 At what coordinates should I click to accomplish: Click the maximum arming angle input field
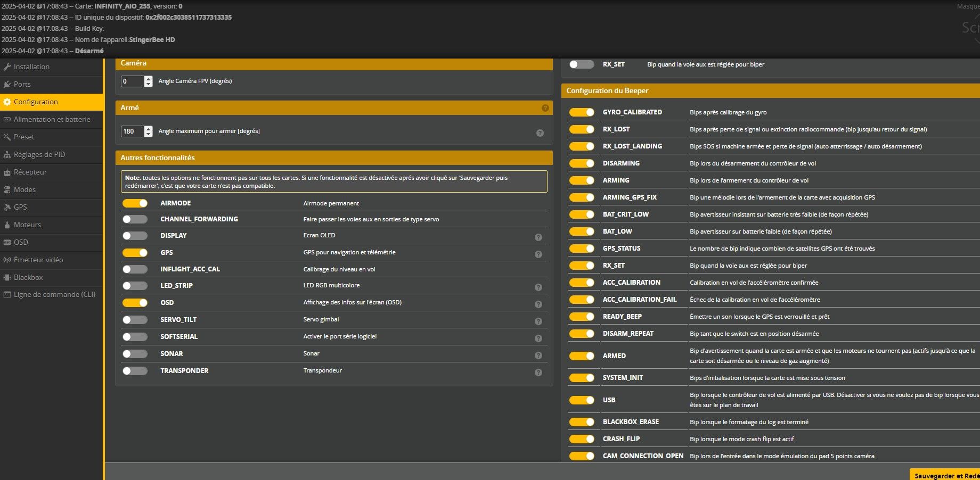[x=132, y=131]
